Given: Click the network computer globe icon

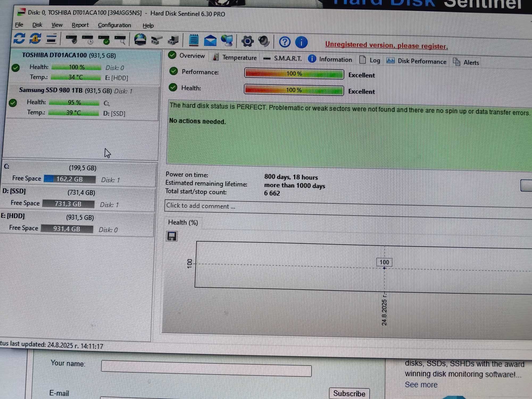Looking at the screenshot, I should tap(227, 41).
